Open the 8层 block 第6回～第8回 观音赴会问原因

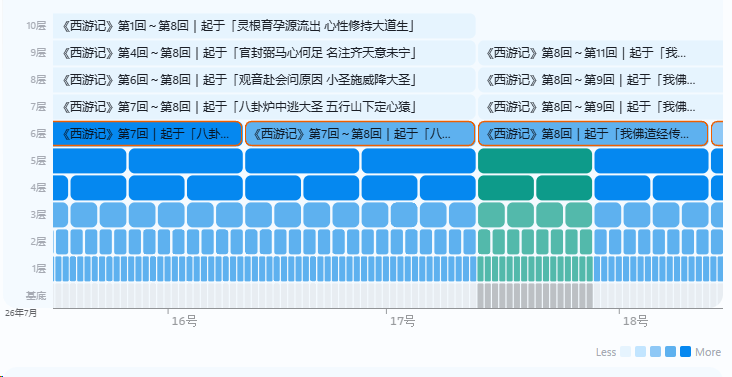point(264,80)
